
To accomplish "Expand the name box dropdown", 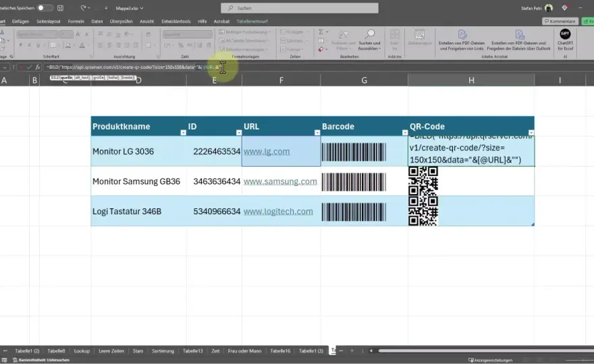I will click(5, 67).
